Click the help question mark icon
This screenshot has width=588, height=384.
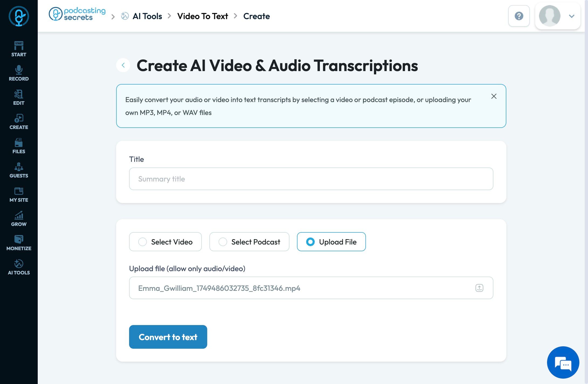(519, 16)
